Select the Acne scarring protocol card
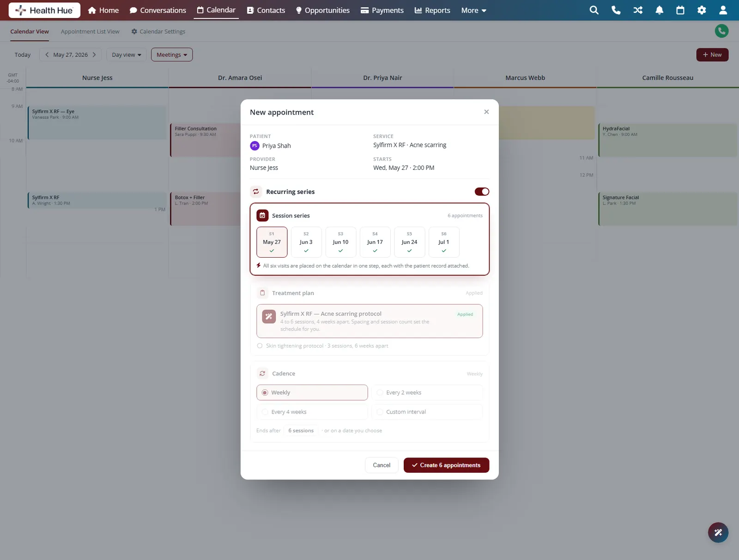739x560 pixels. pyautogui.click(x=369, y=321)
